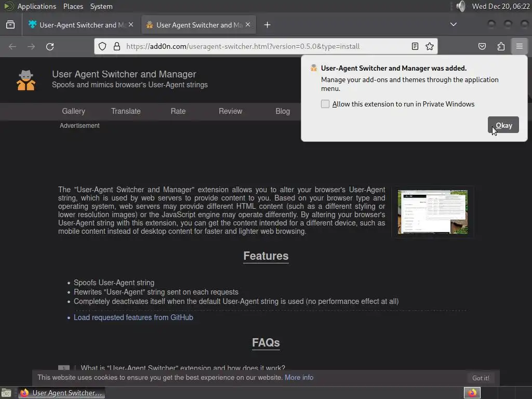Viewport: 532px width, 399px height.
Task: Enable extension in Private Windows
Action: [x=325, y=104]
